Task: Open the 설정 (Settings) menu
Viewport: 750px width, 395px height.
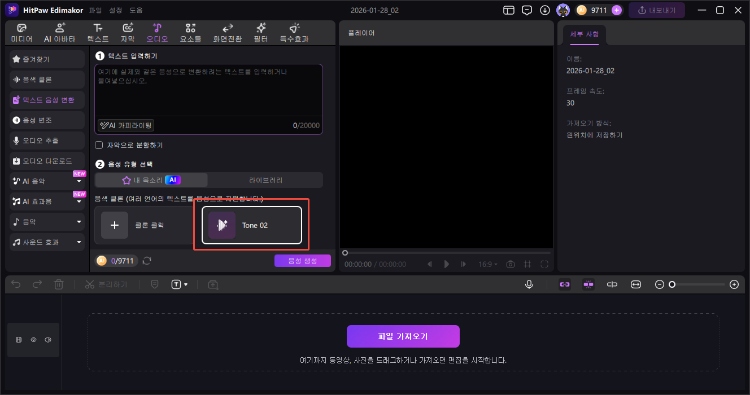Action: tap(115, 10)
